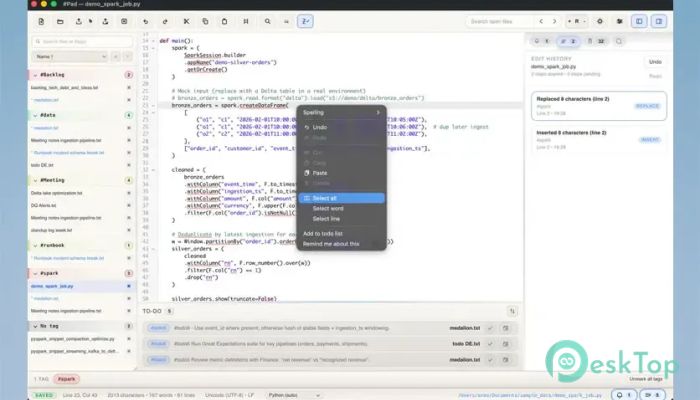The width and height of the screenshot is (700, 400).
Task: Select the Inserted 8 characters history entry
Action: [x=599, y=140]
